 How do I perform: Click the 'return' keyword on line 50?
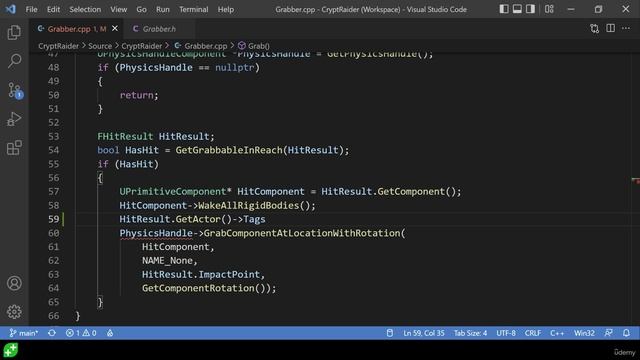click(x=136, y=95)
